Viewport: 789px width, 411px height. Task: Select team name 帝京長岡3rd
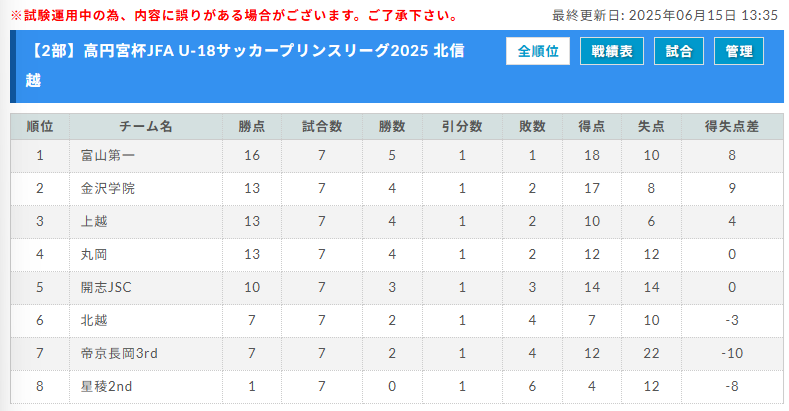pos(119,354)
